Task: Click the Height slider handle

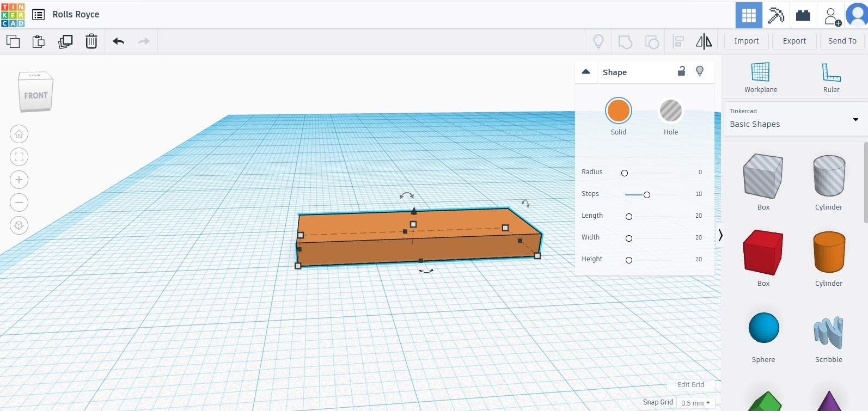Action: tap(629, 260)
